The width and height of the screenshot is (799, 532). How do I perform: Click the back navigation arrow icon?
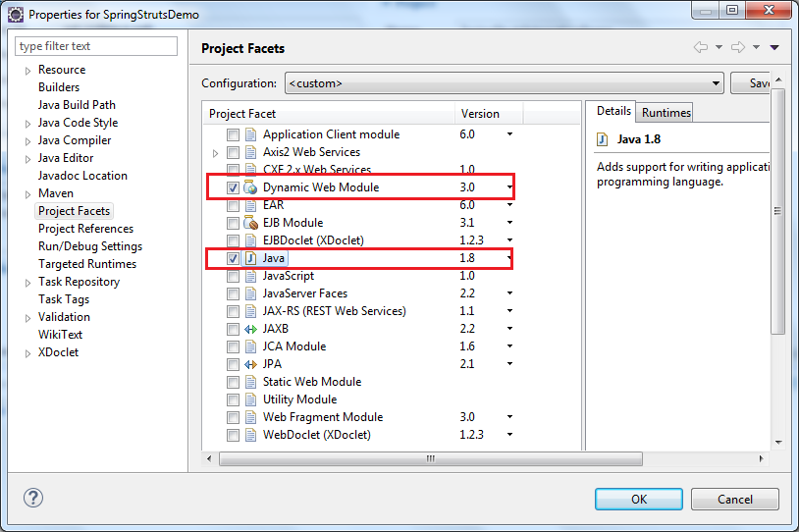(701, 47)
